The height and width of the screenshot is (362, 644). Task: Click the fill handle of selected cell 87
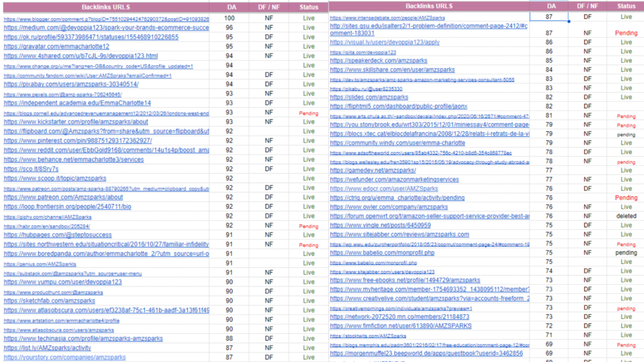pyautogui.click(x=569, y=21)
